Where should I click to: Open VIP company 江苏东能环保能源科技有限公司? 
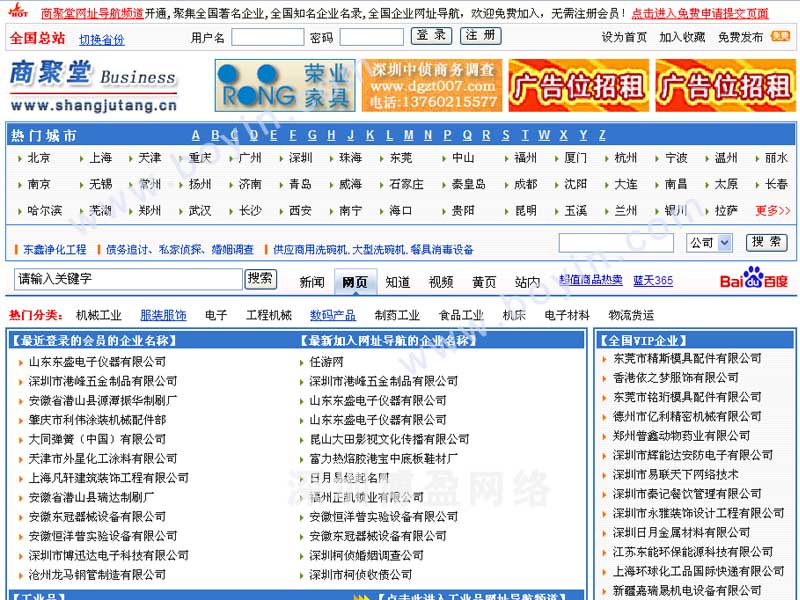coord(693,552)
